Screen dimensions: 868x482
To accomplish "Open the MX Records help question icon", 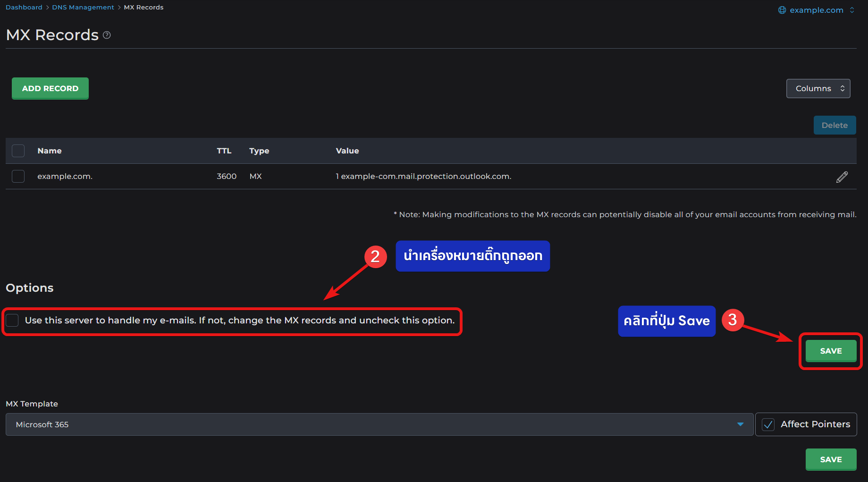I will 107,35.
